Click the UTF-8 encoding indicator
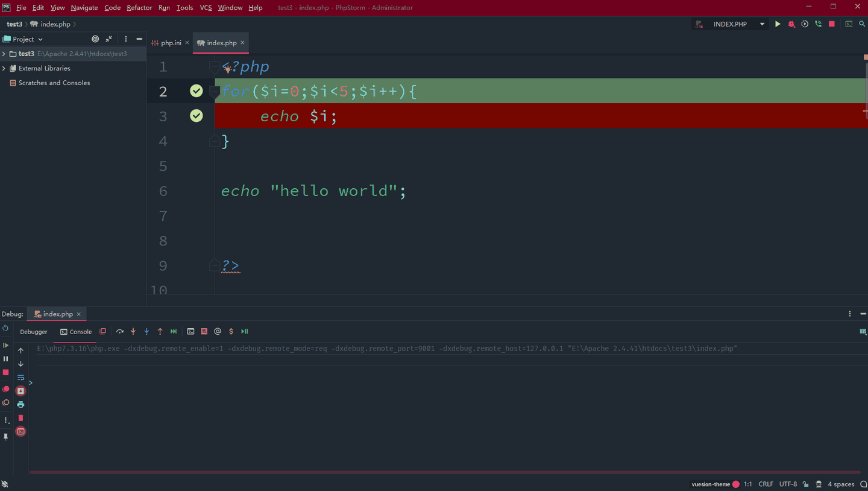This screenshot has height=491, width=868. pyautogui.click(x=788, y=484)
